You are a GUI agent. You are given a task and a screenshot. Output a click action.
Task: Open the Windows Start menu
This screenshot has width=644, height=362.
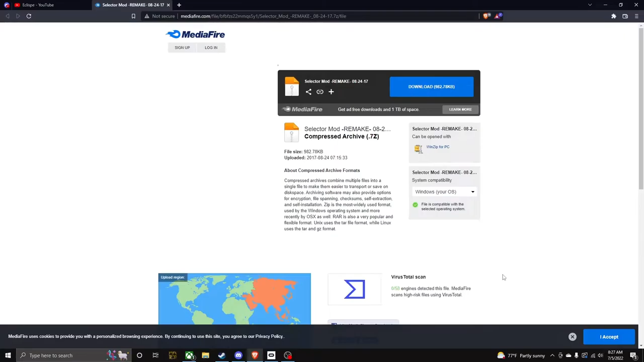(8, 355)
